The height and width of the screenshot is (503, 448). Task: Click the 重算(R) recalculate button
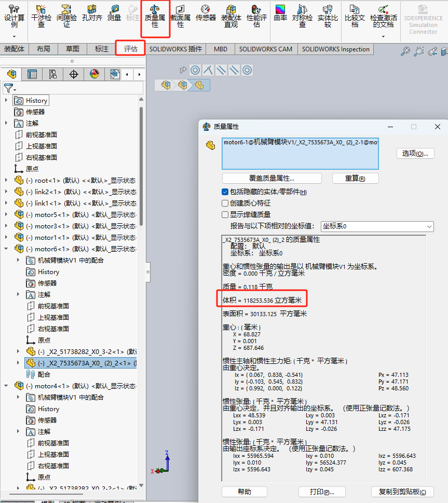pyautogui.click(x=355, y=179)
